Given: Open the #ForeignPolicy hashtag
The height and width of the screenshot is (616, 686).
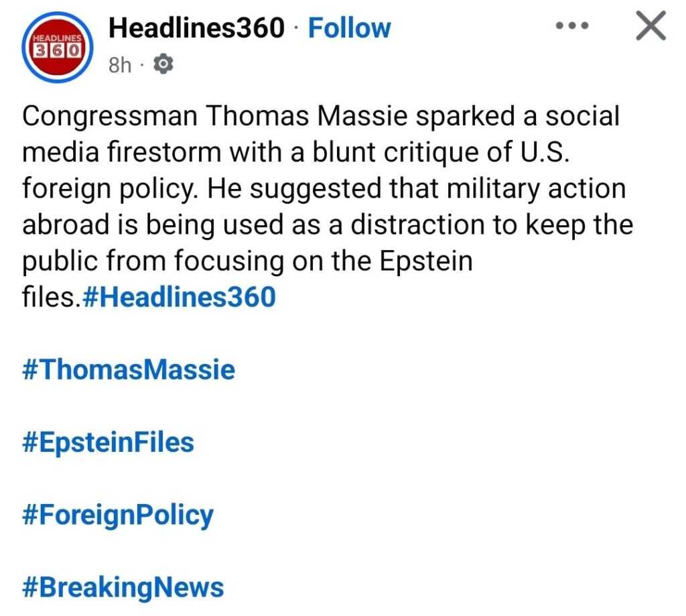Looking at the screenshot, I should 118,515.
